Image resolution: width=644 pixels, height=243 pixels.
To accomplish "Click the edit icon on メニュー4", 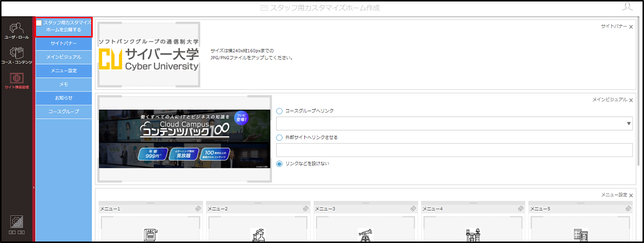I will click(x=521, y=209).
